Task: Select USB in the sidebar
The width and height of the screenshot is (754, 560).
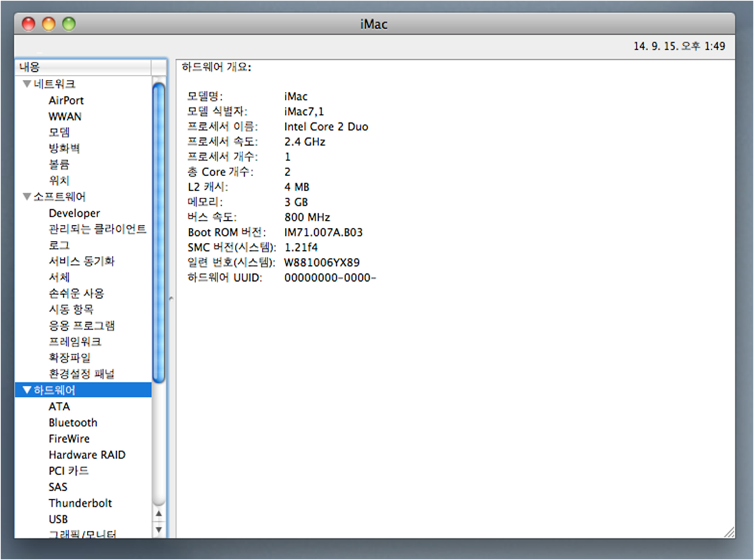Action: [x=58, y=519]
